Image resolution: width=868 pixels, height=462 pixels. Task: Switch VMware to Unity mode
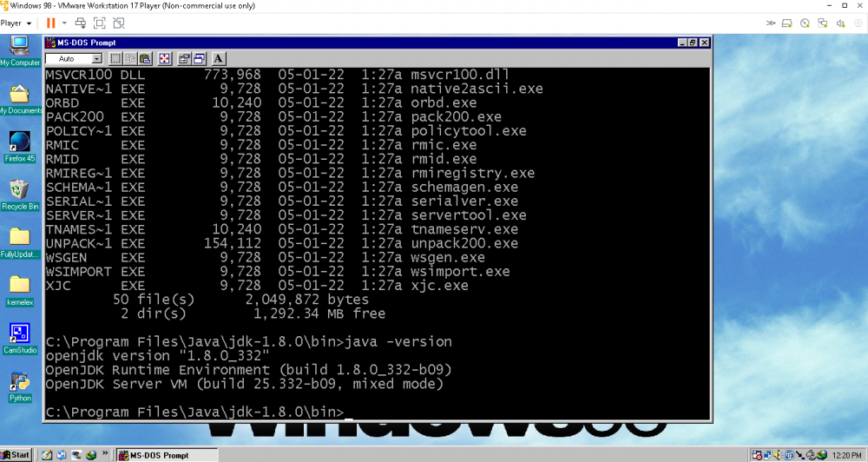(118, 23)
